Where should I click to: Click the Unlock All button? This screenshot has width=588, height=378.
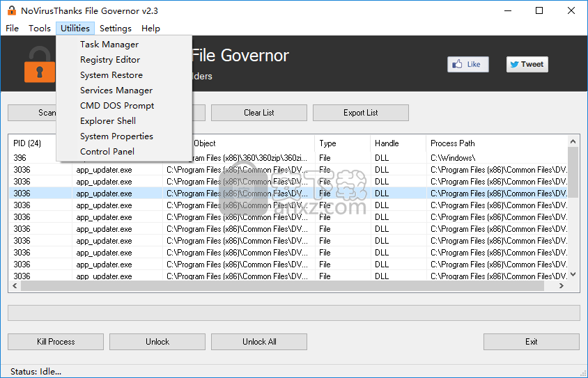pyautogui.click(x=259, y=342)
